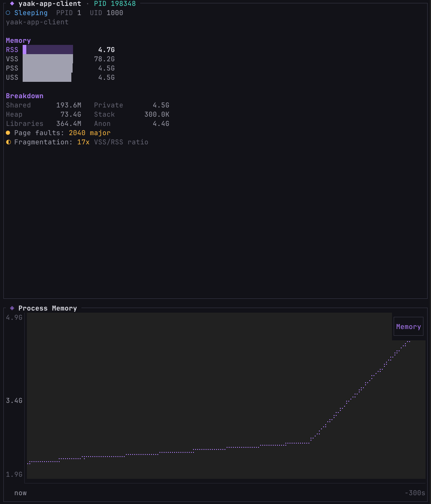Viewport: 431px width, 504px height.
Task: Click the VSS/RSS ratio text
Action: tap(121, 142)
